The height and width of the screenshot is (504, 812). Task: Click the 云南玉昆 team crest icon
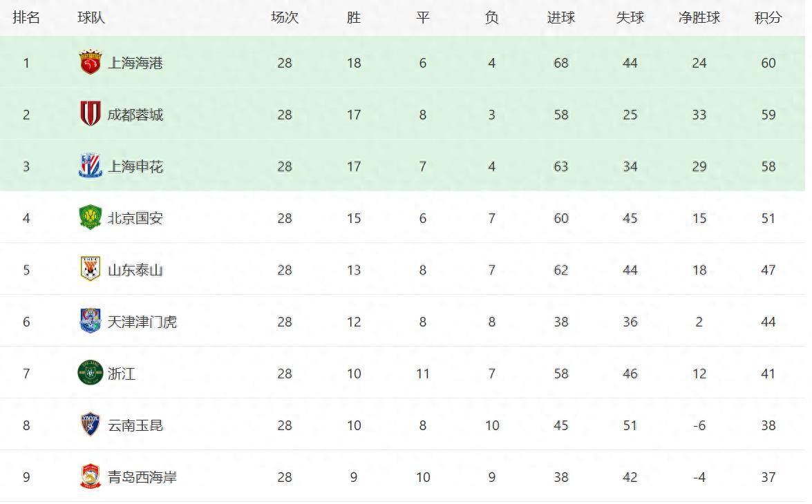click(90, 425)
